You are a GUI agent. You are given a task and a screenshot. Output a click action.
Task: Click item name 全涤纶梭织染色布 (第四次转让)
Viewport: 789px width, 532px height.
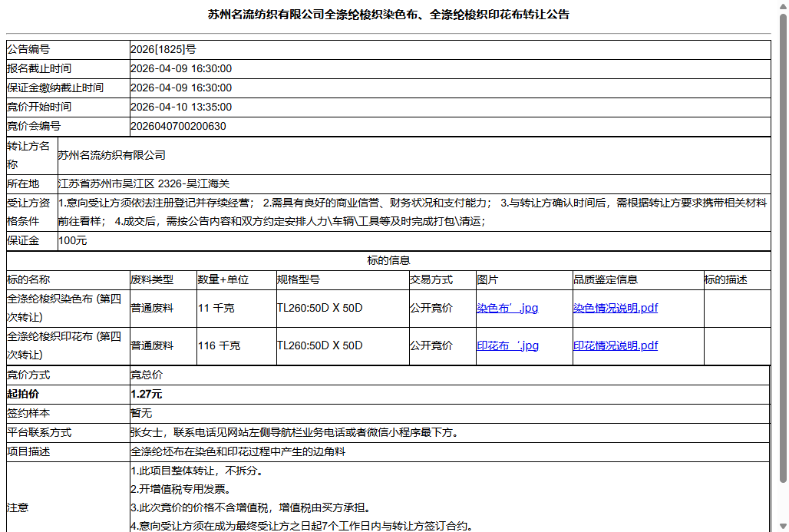[x=64, y=308]
